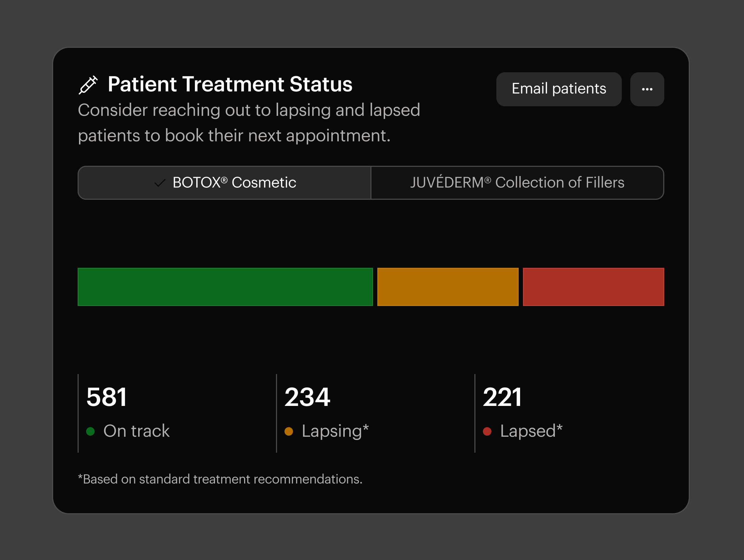Click the On track legend label
The image size is (744, 560).
coord(136,431)
